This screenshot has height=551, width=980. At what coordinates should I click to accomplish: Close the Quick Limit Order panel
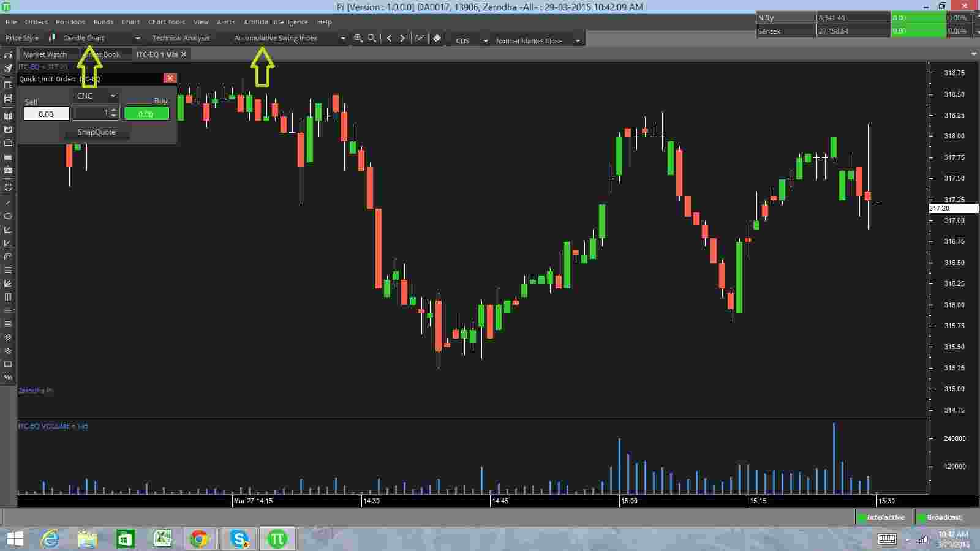pyautogui.click(x=170, y=78)
